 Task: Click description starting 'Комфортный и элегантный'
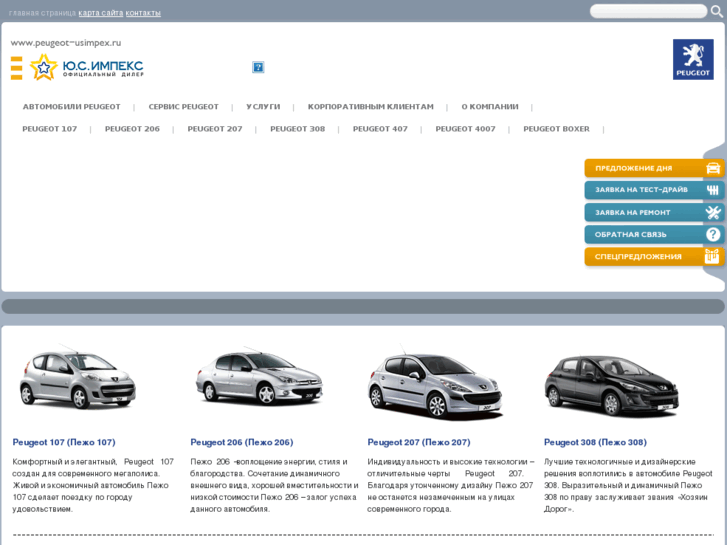point(93,485)
